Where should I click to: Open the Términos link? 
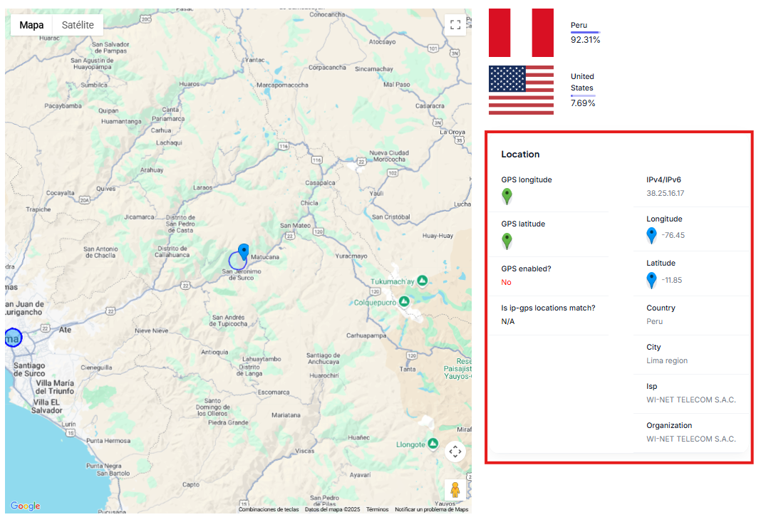(377, 509)
